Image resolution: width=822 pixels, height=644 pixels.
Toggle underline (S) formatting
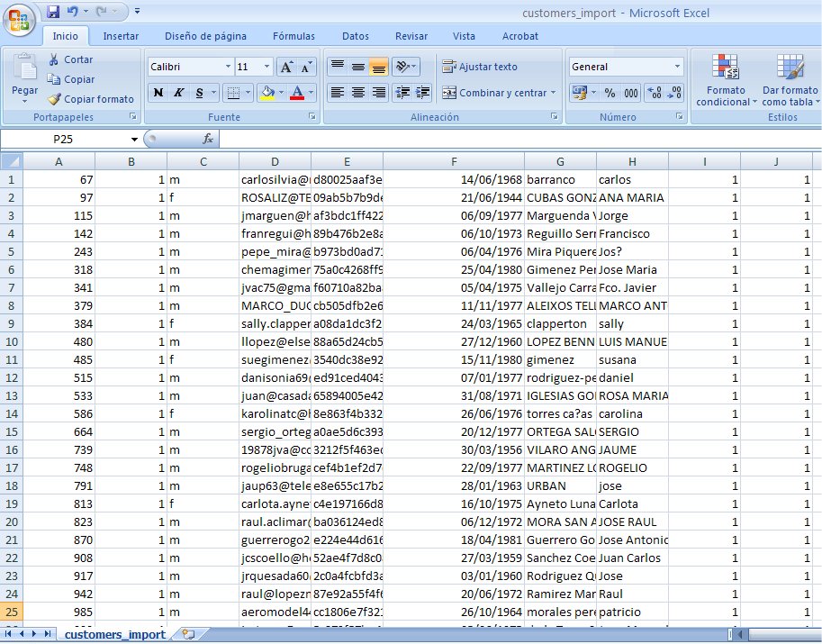(x=199, y=93)
